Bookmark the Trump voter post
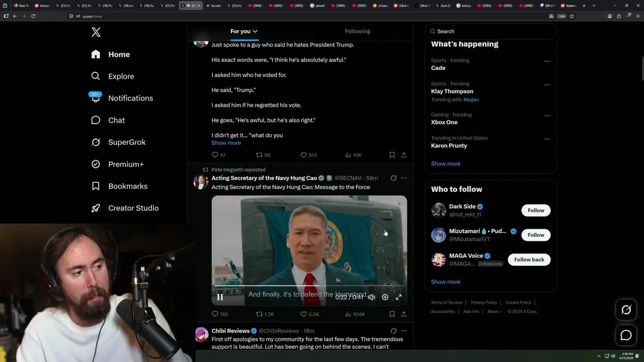Viewport: 644px width, 362px height. pos(392,155)
